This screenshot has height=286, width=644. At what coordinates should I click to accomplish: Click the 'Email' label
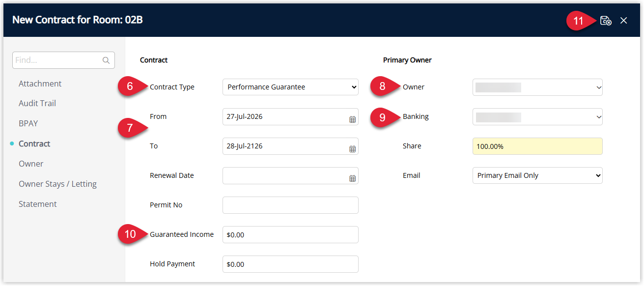pos(412,175)
